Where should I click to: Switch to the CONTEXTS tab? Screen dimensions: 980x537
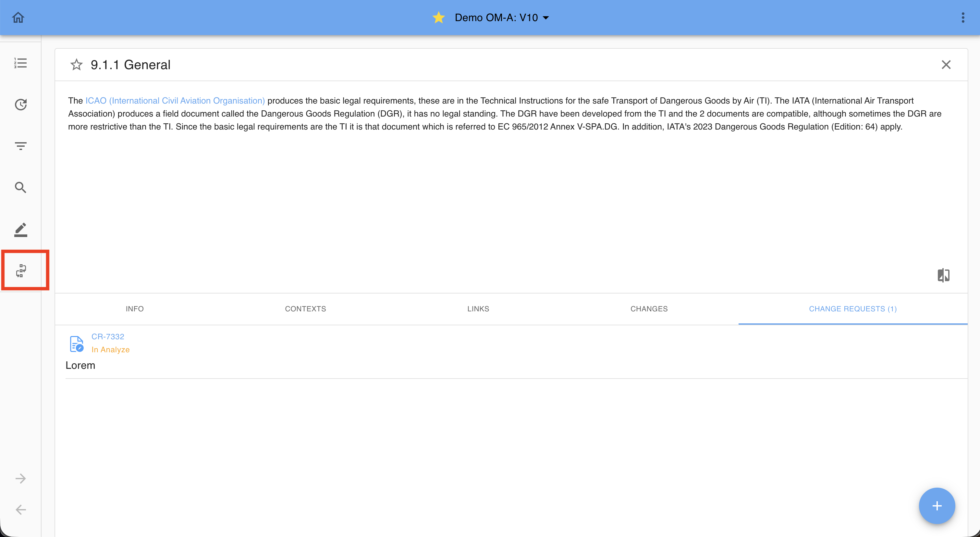click(x=305, y=309)
